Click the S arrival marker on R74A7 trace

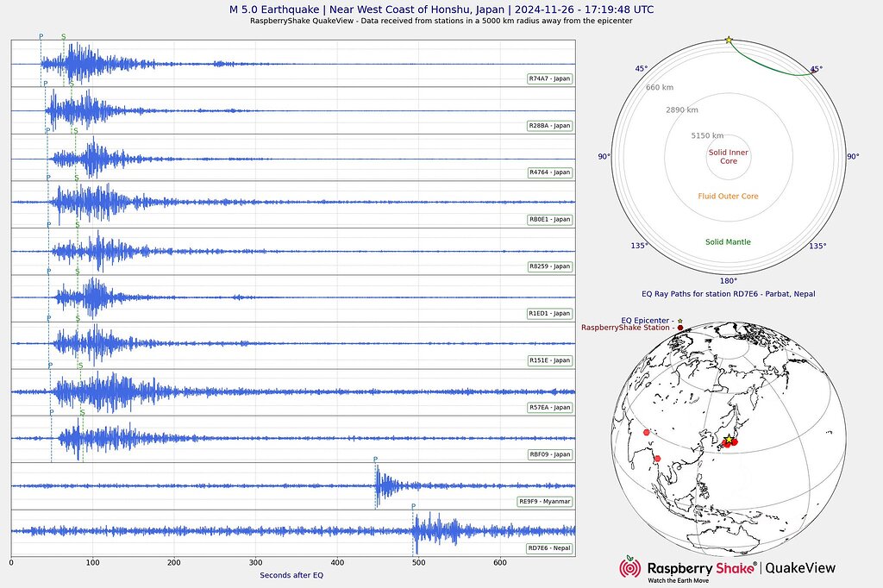tap(64, 37)
